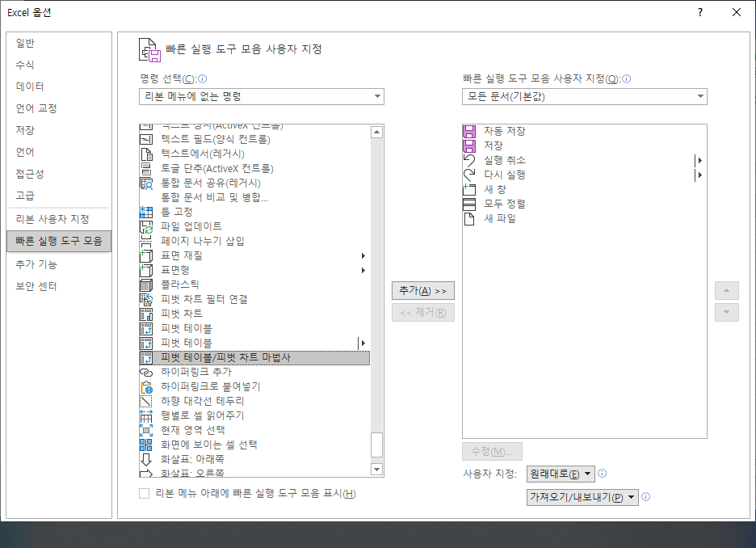Click command list scroll down arrow
The width and height of the screenshot is (756, 548).
point(377,469)
